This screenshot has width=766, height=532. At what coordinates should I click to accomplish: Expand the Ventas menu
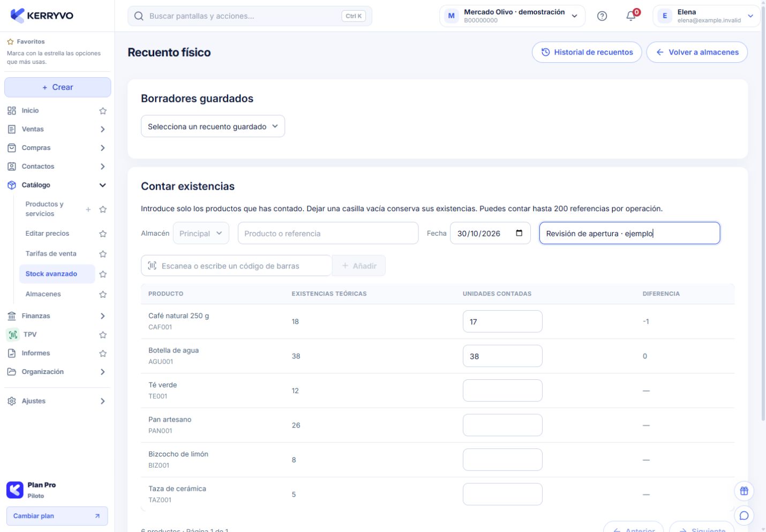click(102, 129)
